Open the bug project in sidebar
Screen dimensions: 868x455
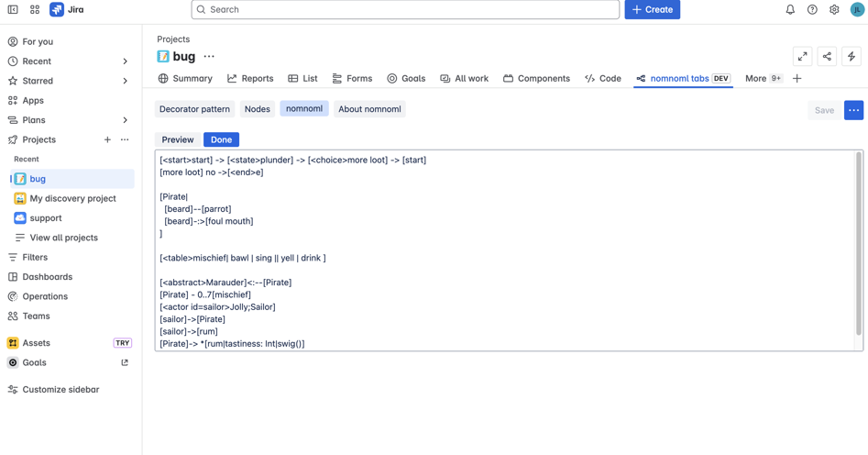click(x=72, y=179)
